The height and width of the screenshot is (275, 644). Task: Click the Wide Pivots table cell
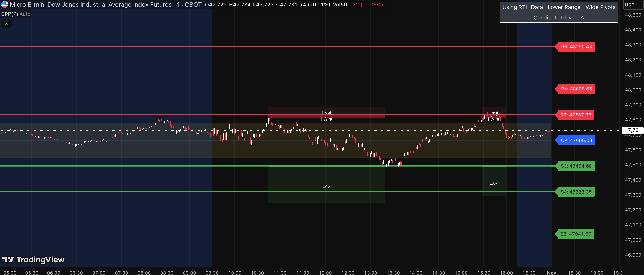pyautogui.click(x=600, y=7)
